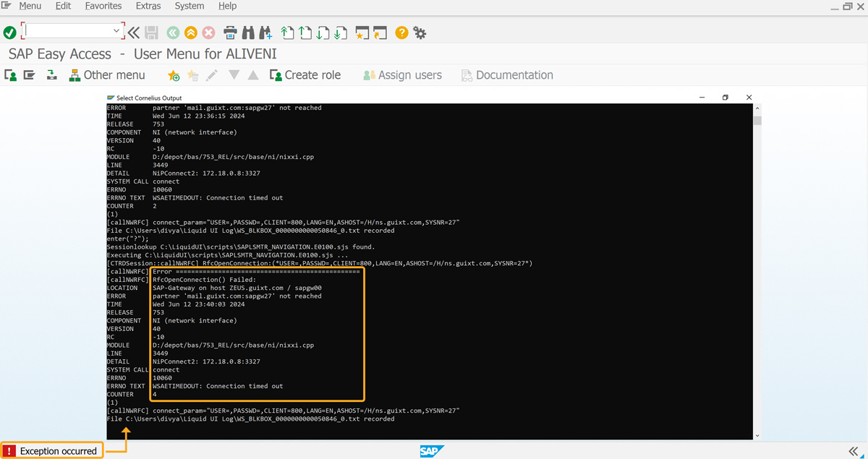Click 'COUNTER 4' console line
This screenshot has width=868, height=459.
click(132, 394)
